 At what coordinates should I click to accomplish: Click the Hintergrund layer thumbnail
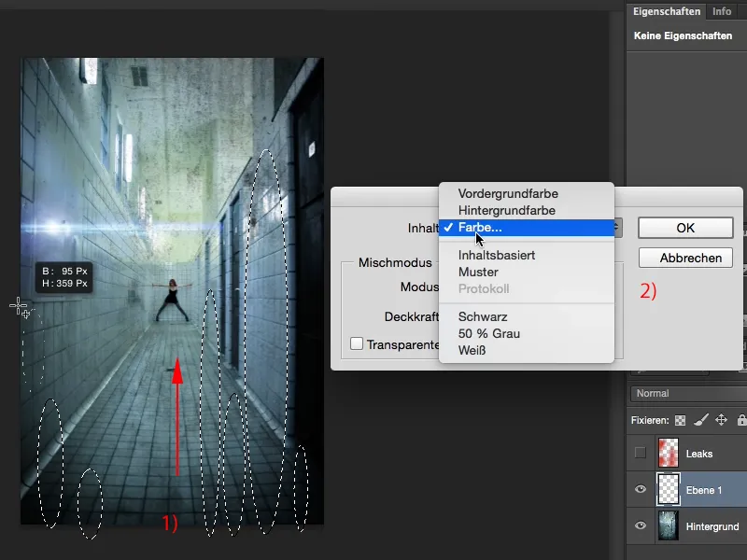click(x=669, y=525)
